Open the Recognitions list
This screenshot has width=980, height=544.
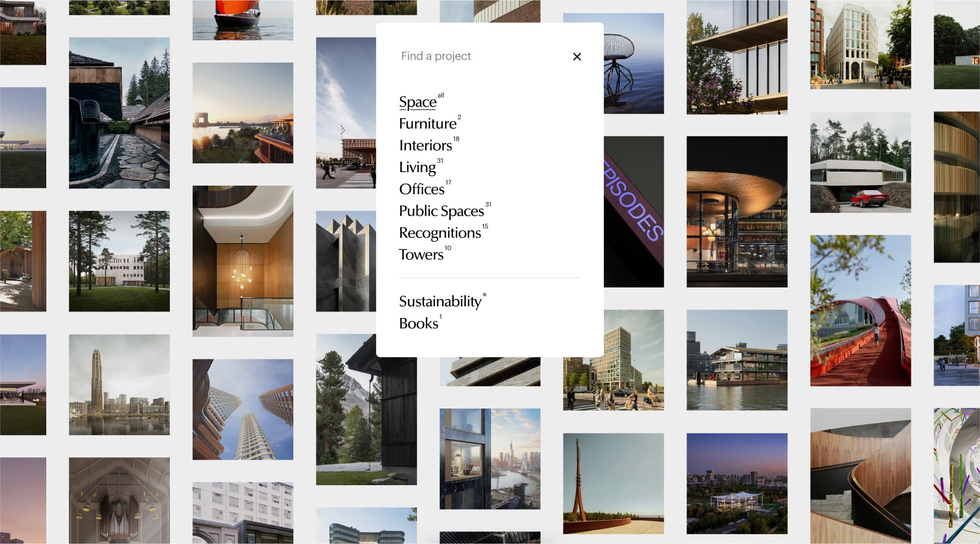(440, 233)
